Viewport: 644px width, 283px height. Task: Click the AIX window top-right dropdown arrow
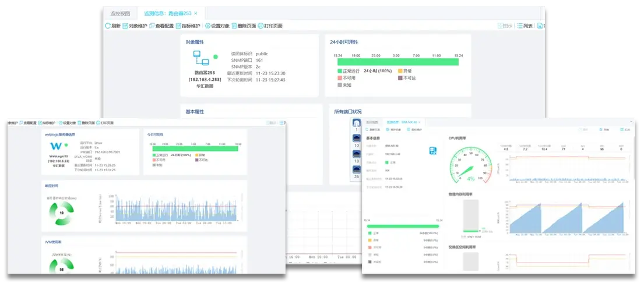click(631, 123)
